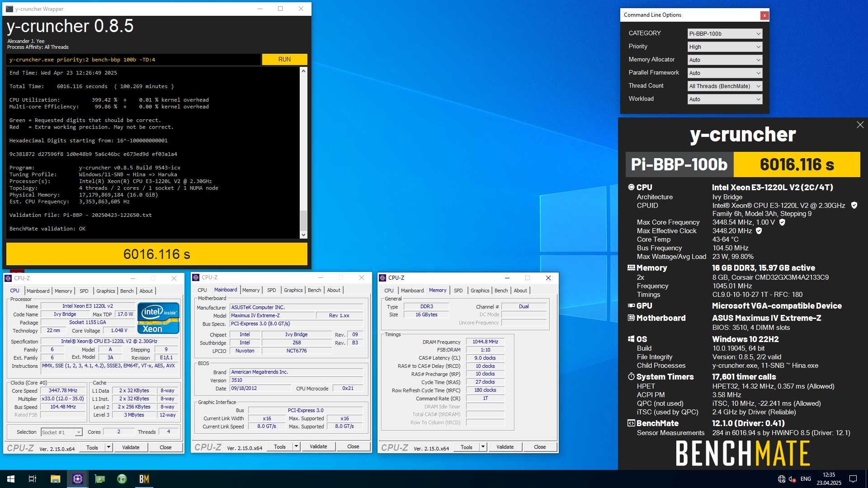Open Workload dropdown
The image size is (868, 488).
(725, 99)
